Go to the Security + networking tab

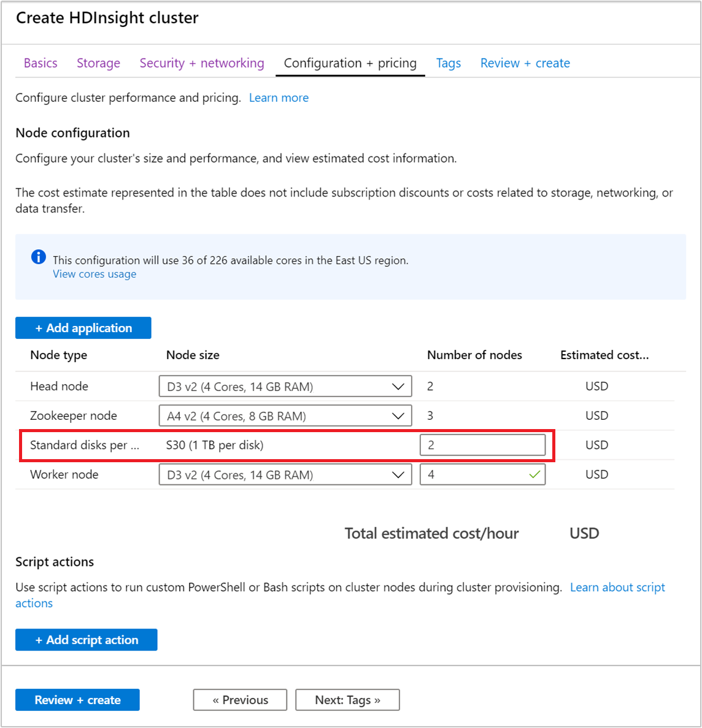click(202, 63)
